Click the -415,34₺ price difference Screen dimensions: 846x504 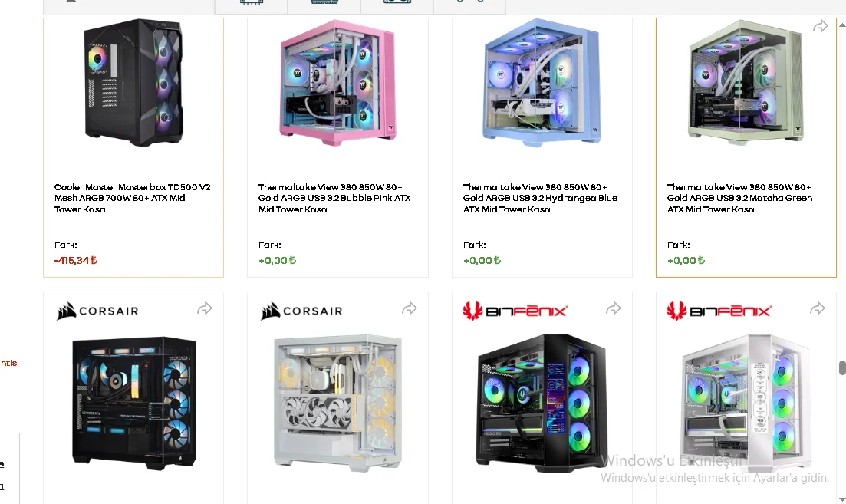click(76, 260)
